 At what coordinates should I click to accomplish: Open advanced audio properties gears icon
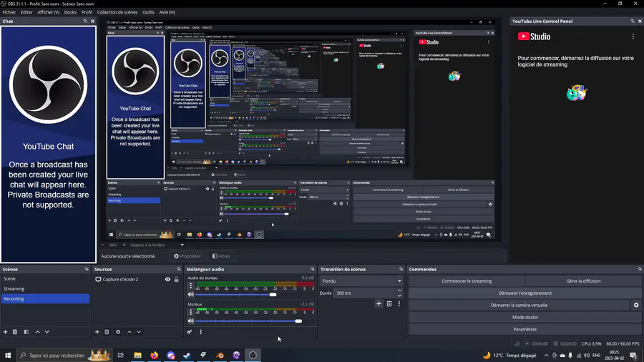[x=190, y=332]
